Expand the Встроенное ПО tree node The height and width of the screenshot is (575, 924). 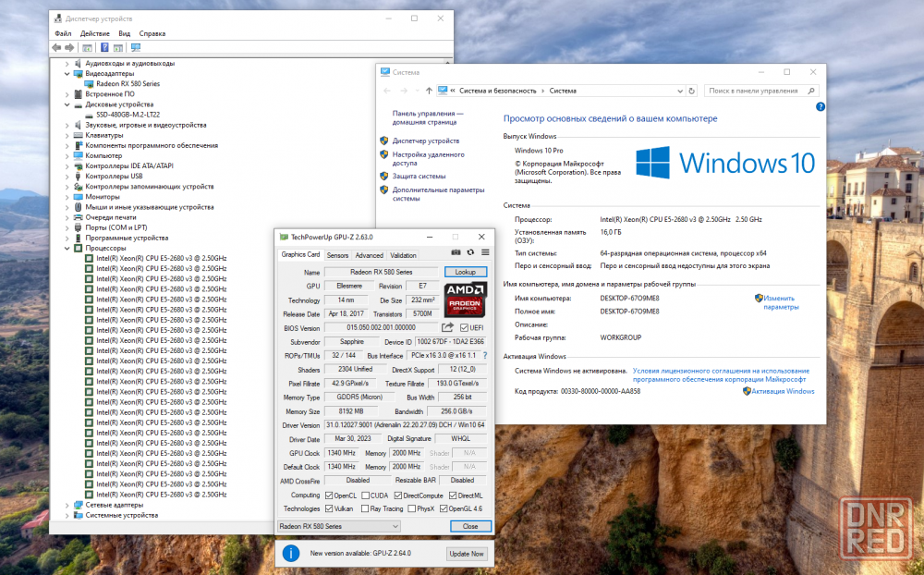(67, 94)
